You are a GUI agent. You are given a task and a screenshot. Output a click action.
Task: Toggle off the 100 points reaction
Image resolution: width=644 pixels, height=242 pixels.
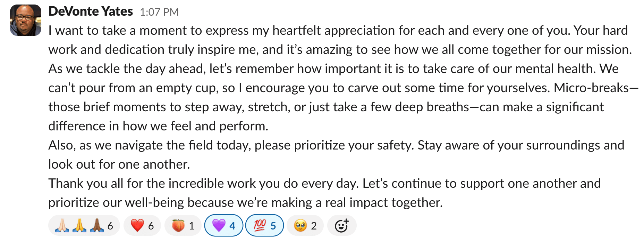[x=264, y=226]
